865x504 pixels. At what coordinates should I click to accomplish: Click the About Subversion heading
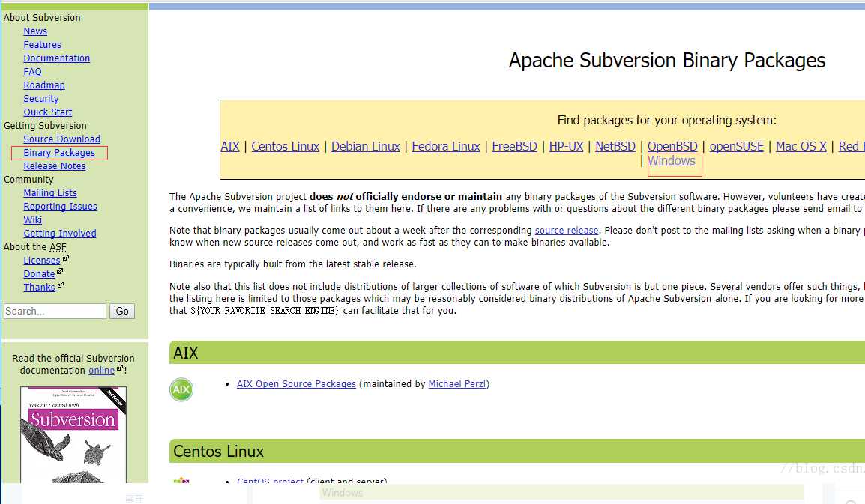(x=42, y=18)
